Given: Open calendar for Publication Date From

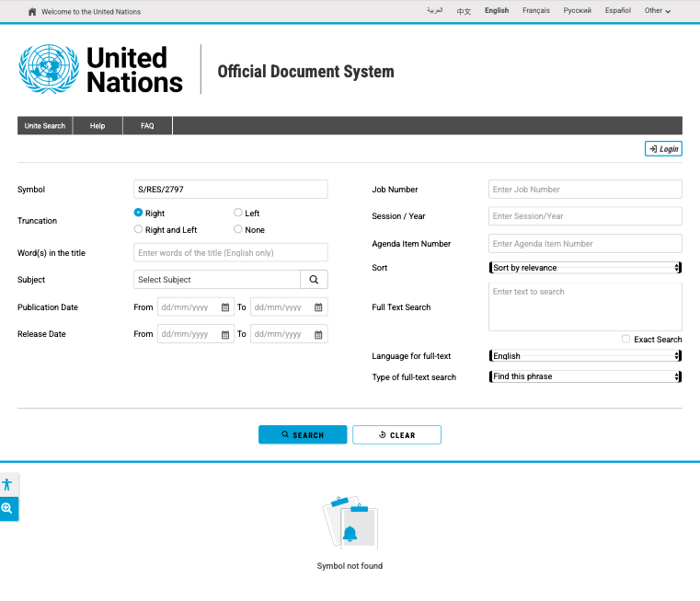Looking at the screenshot, I should (225, 307).
